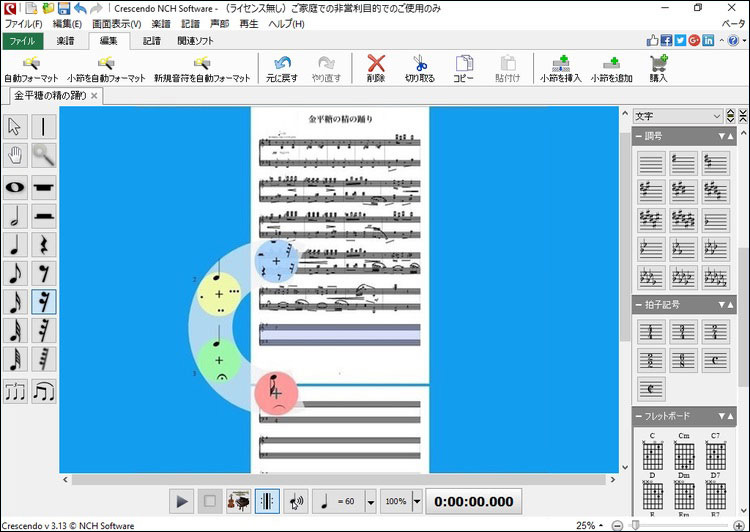Delete selection with the 削除 button
Image resolution: width=750 pixels, height=532 pixels.
click(376, 69)
